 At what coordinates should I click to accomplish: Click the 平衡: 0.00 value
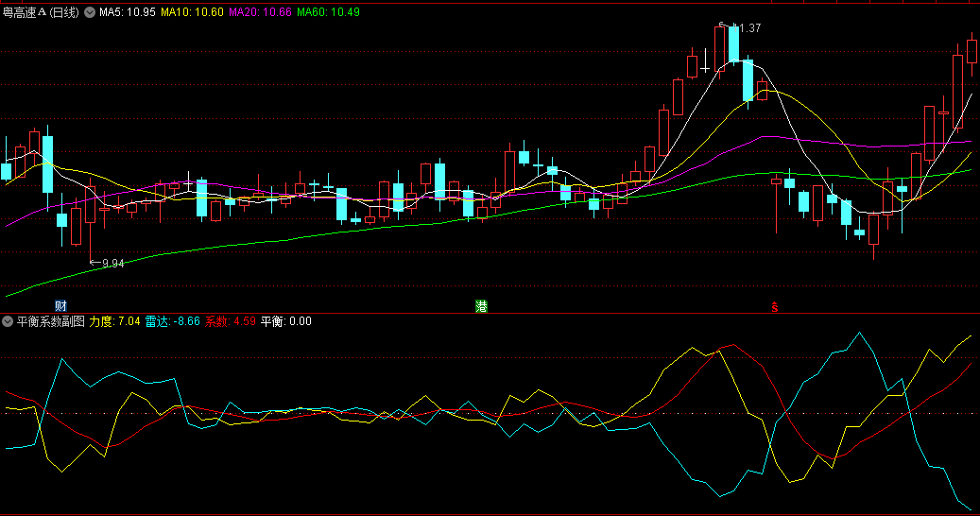(286, 321)
